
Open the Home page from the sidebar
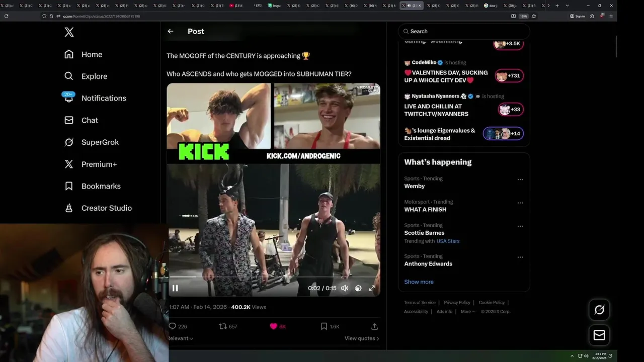coord(84,54)
